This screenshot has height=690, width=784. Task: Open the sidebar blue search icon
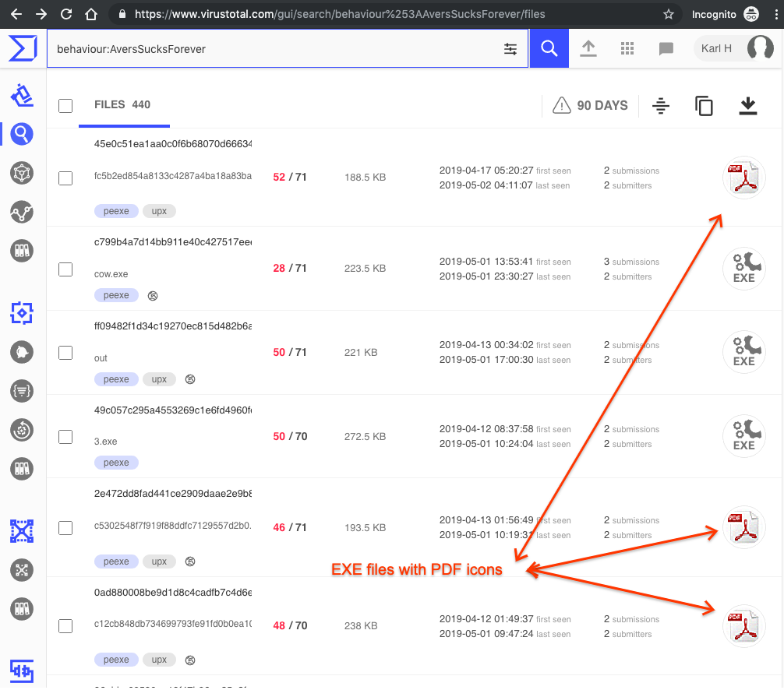pos(22,134)
